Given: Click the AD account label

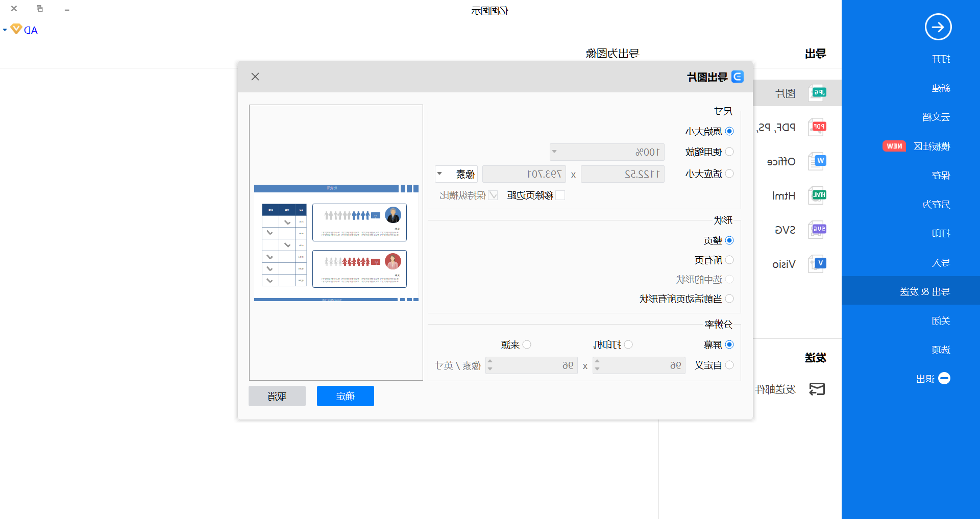Looking at the screenshot, I should point(31,30).
